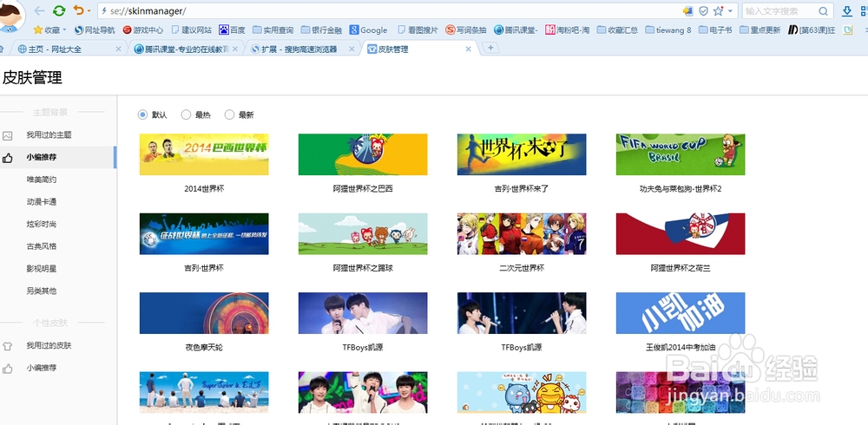Choose the 二次元世界杯 theme thumbnail
Screen dimensions: 868x425
(522, 233)
